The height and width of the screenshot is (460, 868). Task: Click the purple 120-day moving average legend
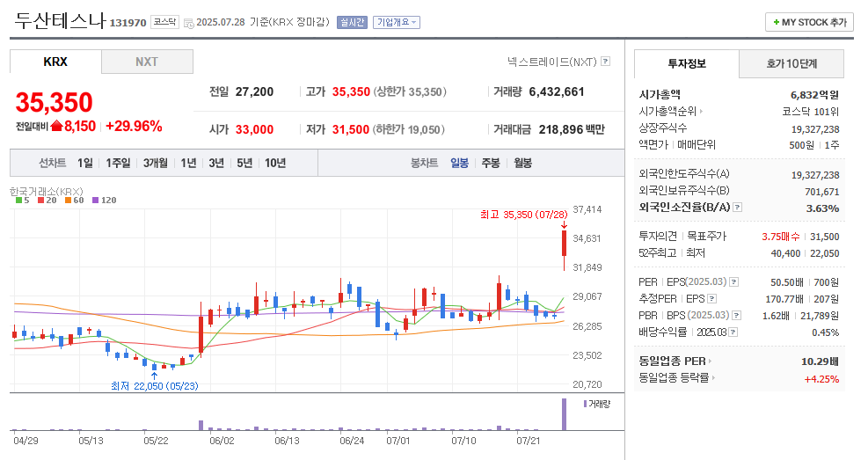tap(104, 201)
